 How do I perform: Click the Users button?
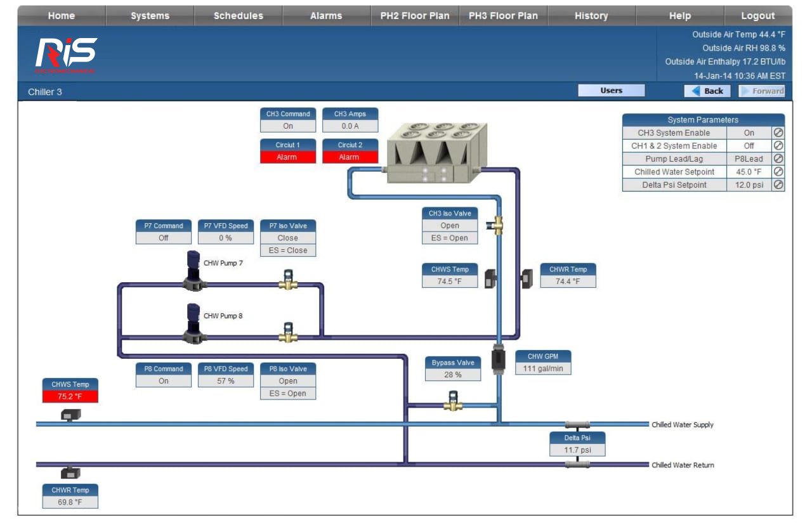[611, 91]
